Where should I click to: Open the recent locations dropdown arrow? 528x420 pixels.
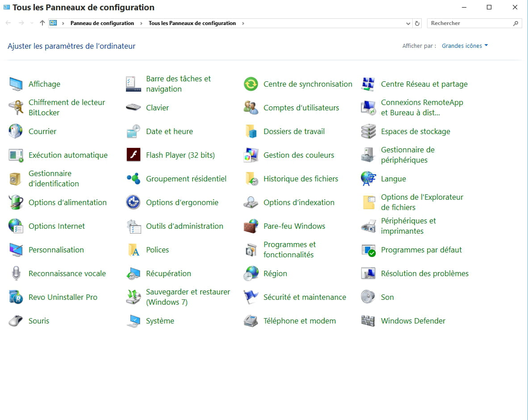[x=32, y=23]
